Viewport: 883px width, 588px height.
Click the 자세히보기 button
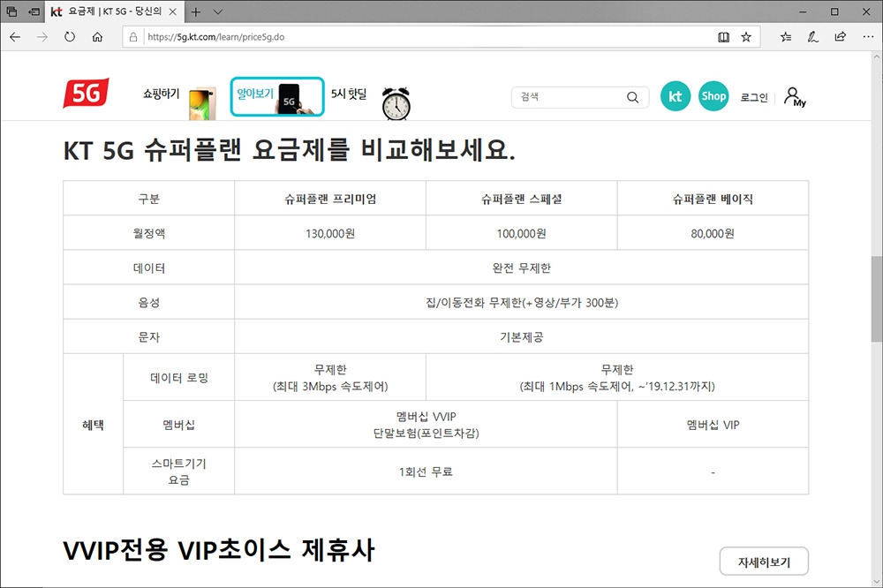point(764,562)
